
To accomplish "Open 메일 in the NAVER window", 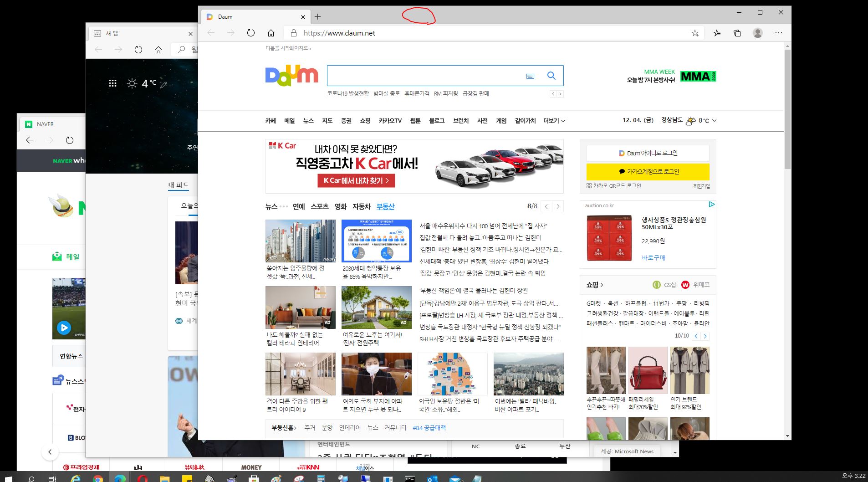I will (66, 256).
